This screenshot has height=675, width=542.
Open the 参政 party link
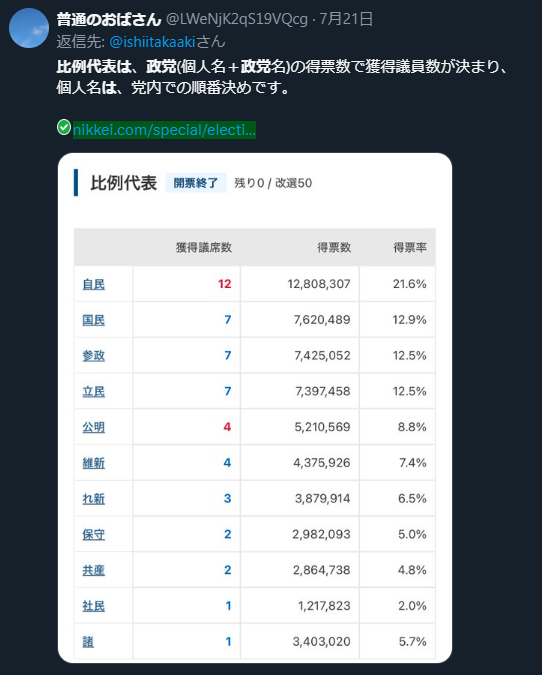point(93,356)
